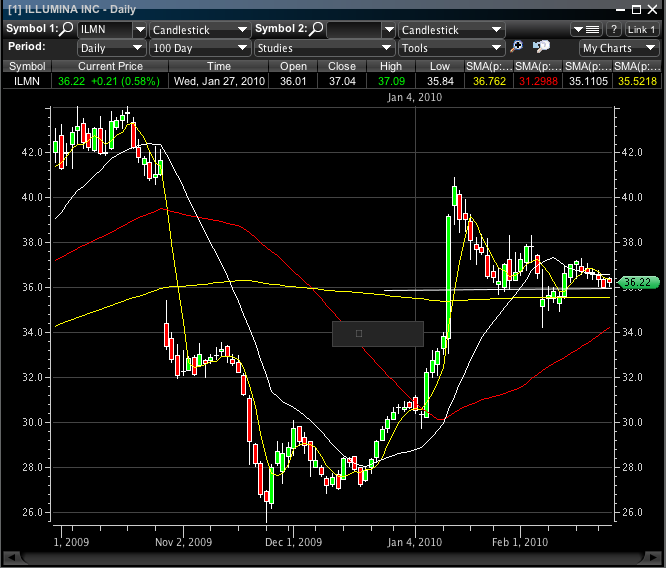Image resolution: width=666 pixels, height=568 pixels.
Task: Click the scrollbar's right arrow
Action: (x=654, y=556)
